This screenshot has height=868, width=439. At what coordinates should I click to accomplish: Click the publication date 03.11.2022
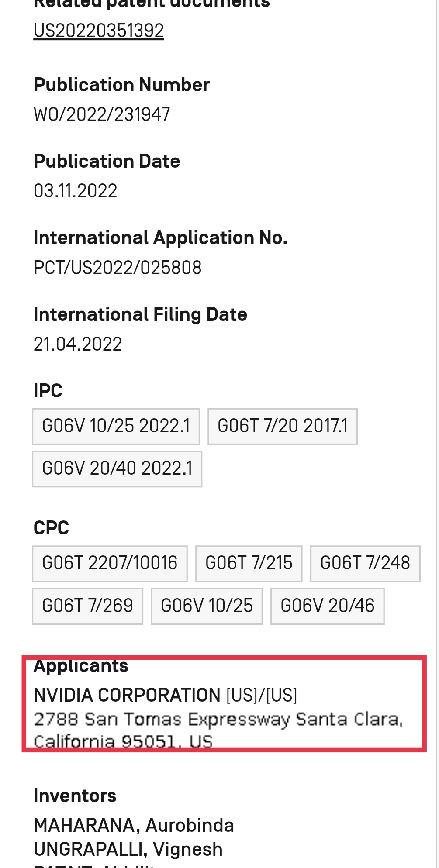click(x=76, y=191)
